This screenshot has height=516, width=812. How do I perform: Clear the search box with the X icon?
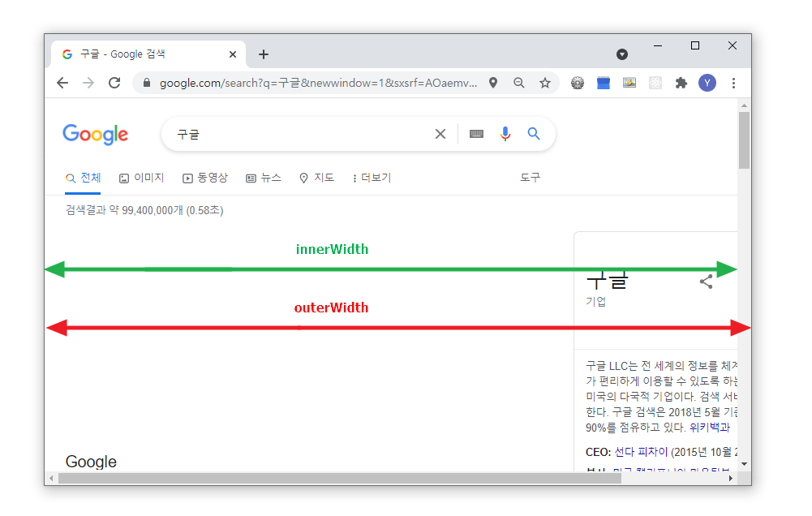pyautogui.click(x=440, y=134)
